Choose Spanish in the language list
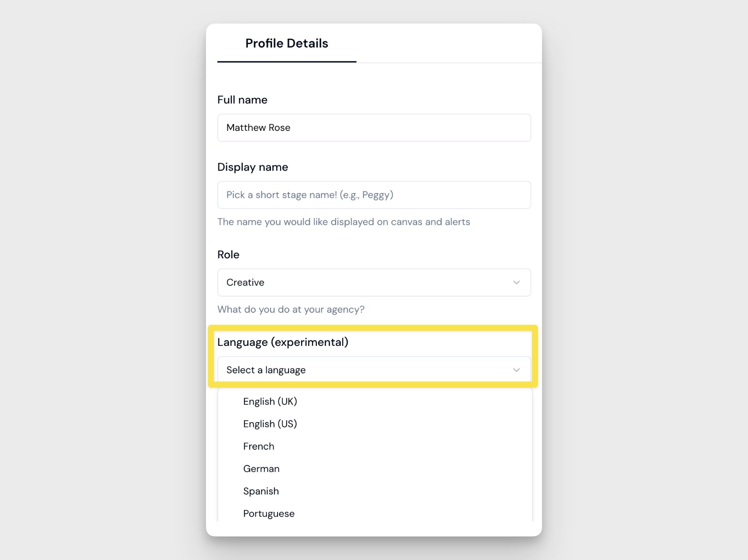 point(261,492)
